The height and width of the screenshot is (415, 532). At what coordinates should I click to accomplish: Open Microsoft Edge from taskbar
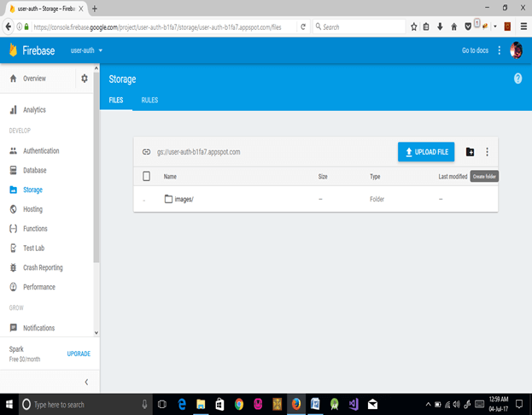(x=182, y=405)
